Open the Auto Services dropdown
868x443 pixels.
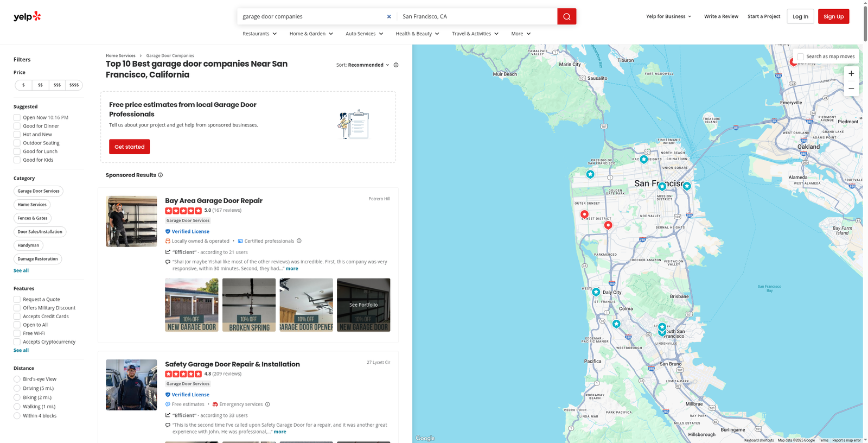(365, 34)
